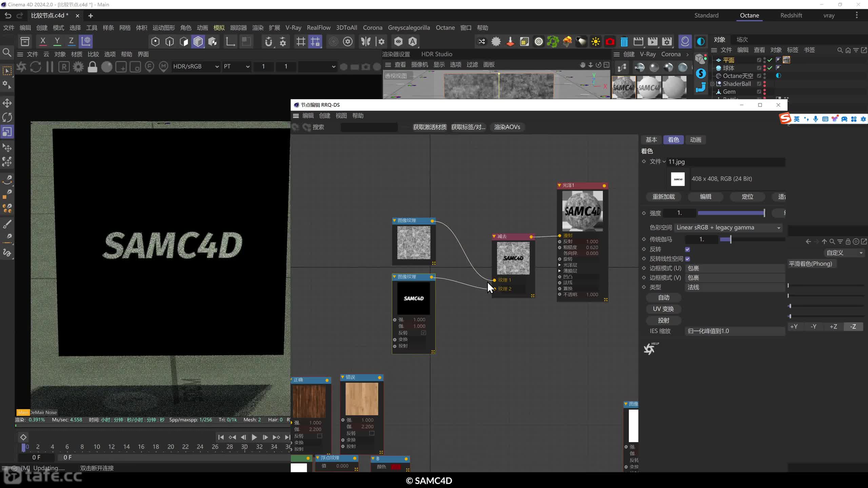The height and width of the screenshot is (488, 868).
Task: Click the -Z axis button
Action: tap(853, 327)
